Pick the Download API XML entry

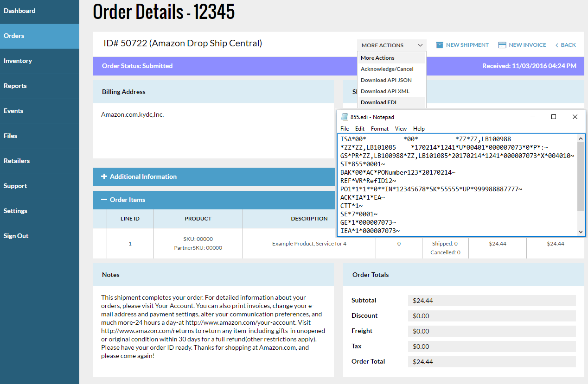[x=385, y=91]
